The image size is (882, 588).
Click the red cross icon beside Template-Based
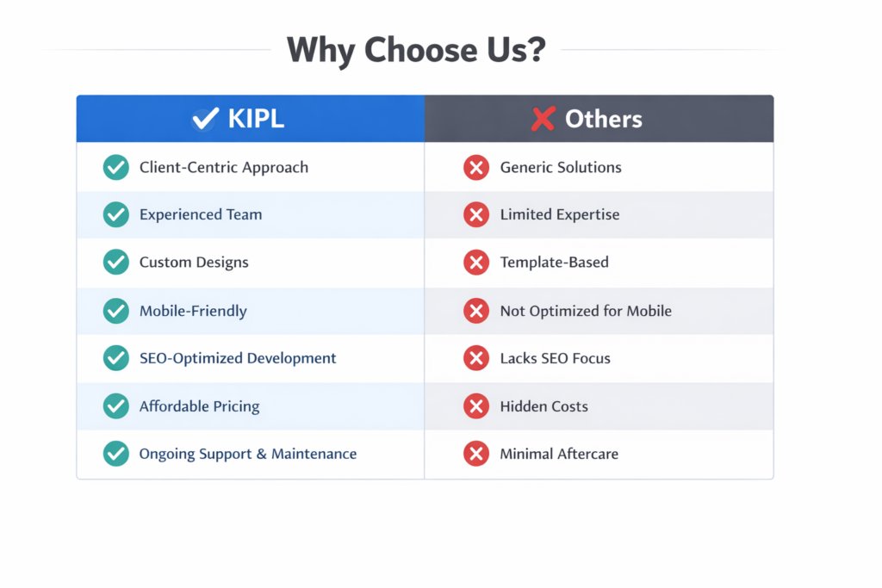(475, 263)
